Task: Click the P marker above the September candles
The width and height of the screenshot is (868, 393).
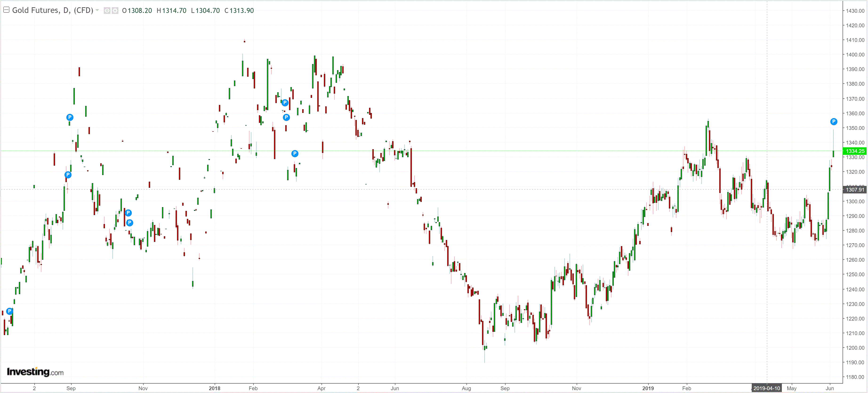Action: (x=69, y=117)
